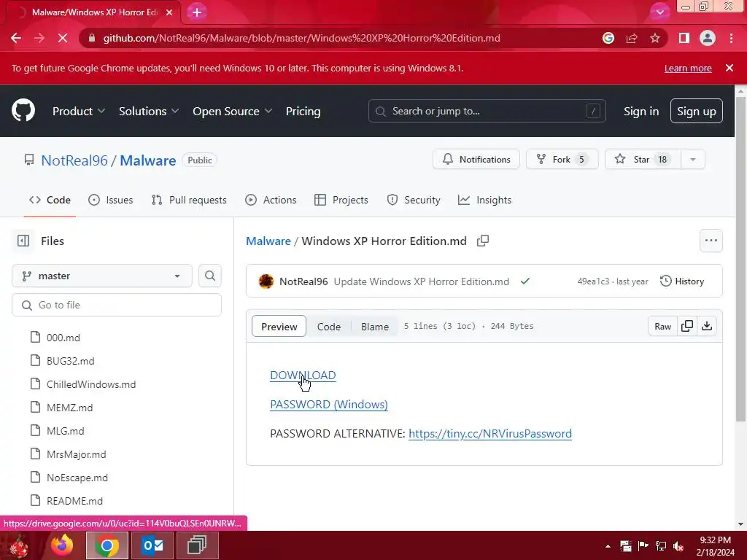
Task: Open the Raw file view
Action: click(662, 326)
